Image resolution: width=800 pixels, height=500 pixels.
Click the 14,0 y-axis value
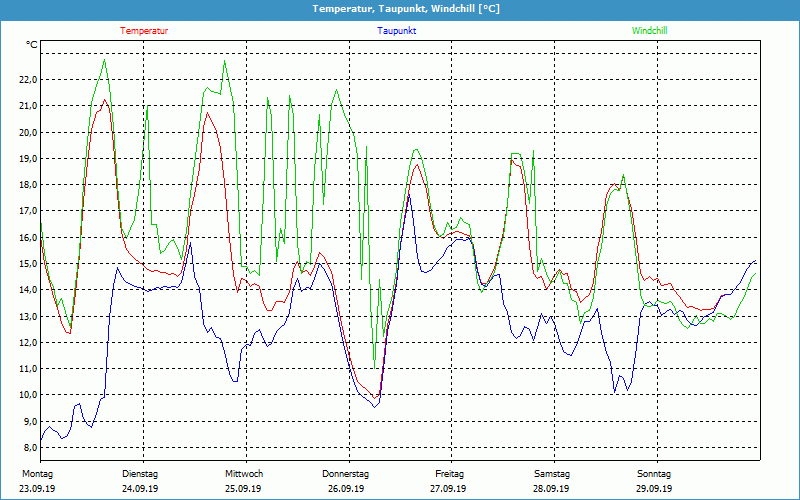tap(28, 290)
